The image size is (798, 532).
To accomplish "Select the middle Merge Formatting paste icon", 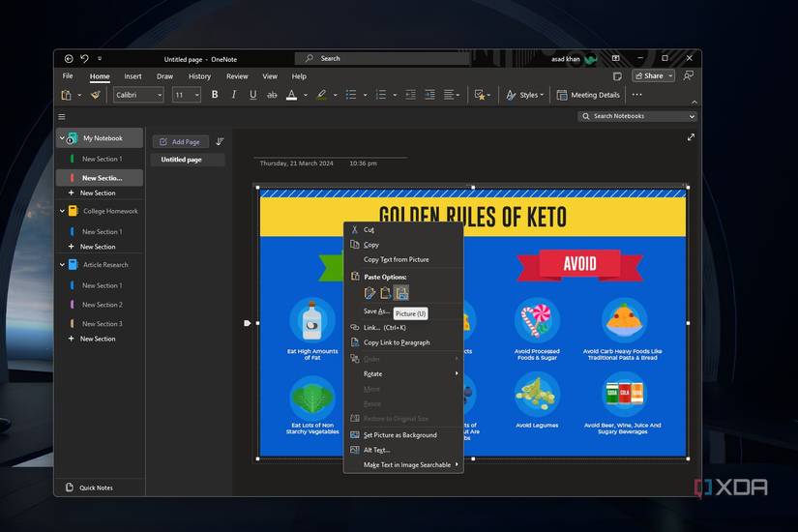I will [385, 293].
